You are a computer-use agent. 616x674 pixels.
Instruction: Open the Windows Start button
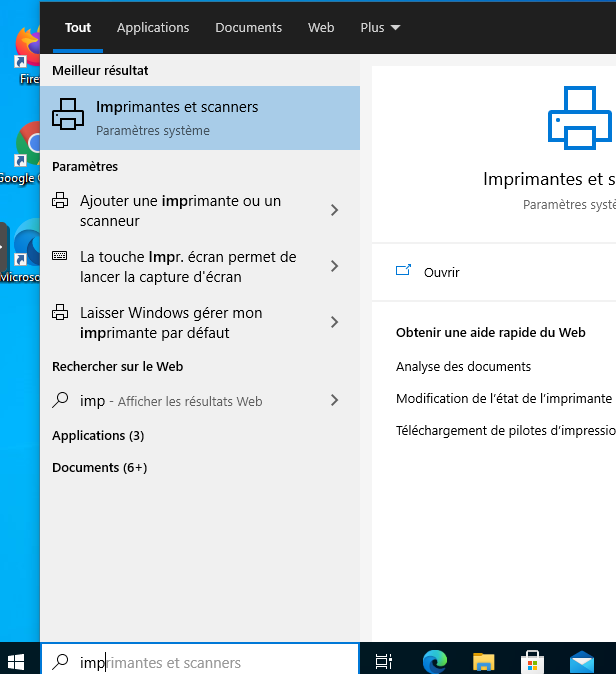16,661
